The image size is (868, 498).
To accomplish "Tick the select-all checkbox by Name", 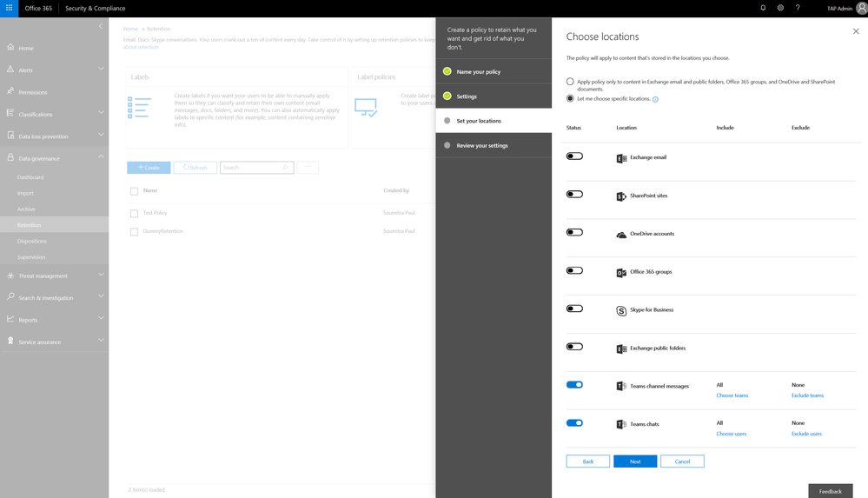I will 134,191.
